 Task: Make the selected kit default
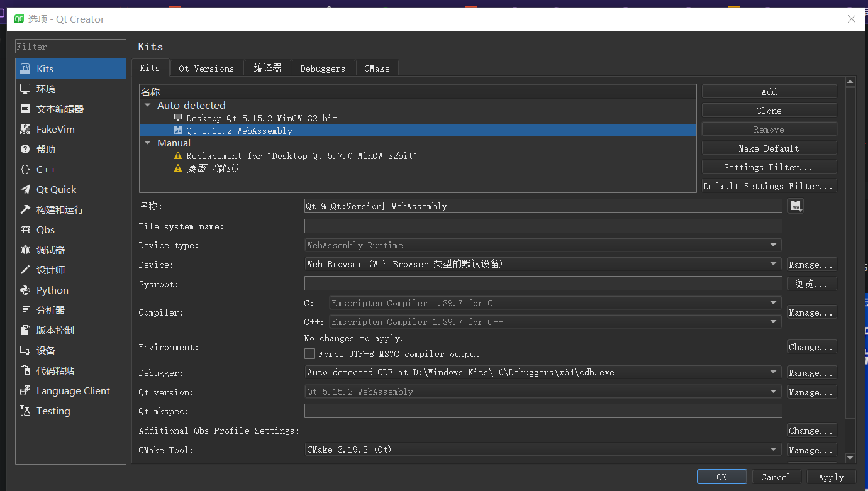(769, 148)
